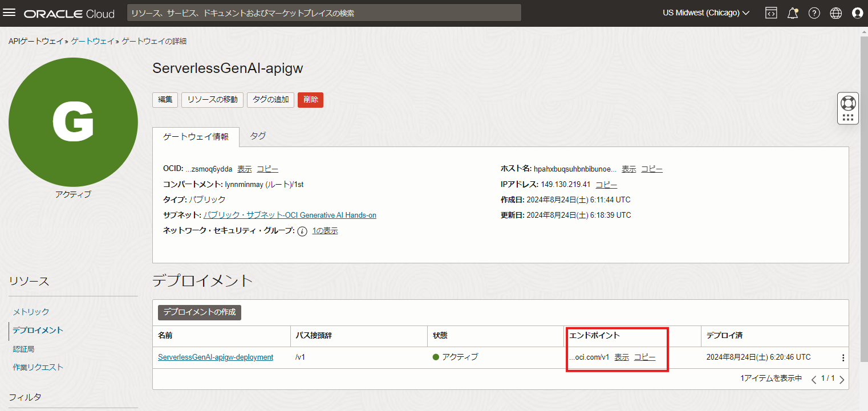Click the Oracle Cloud logo

pos(69,13)
